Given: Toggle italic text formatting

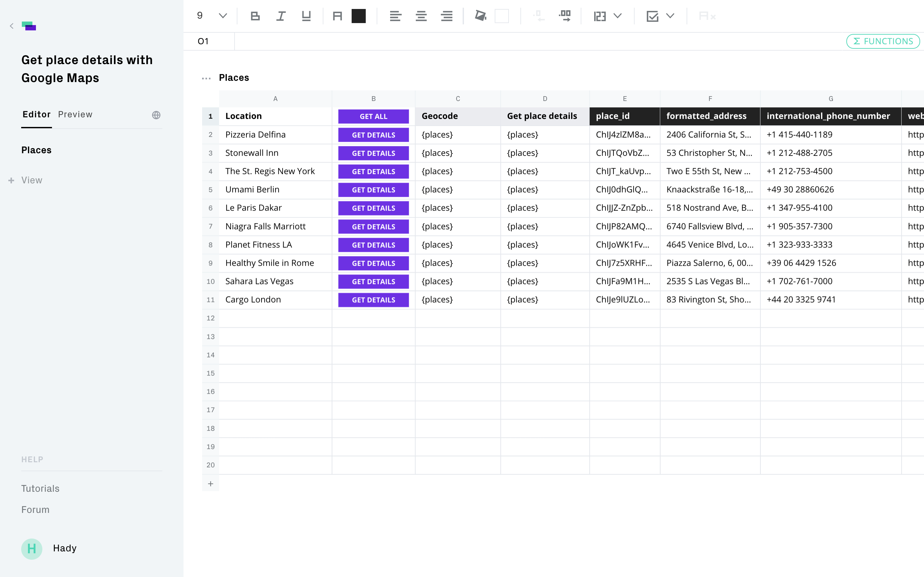Looking at the screenshot, I should pos(281,16).
